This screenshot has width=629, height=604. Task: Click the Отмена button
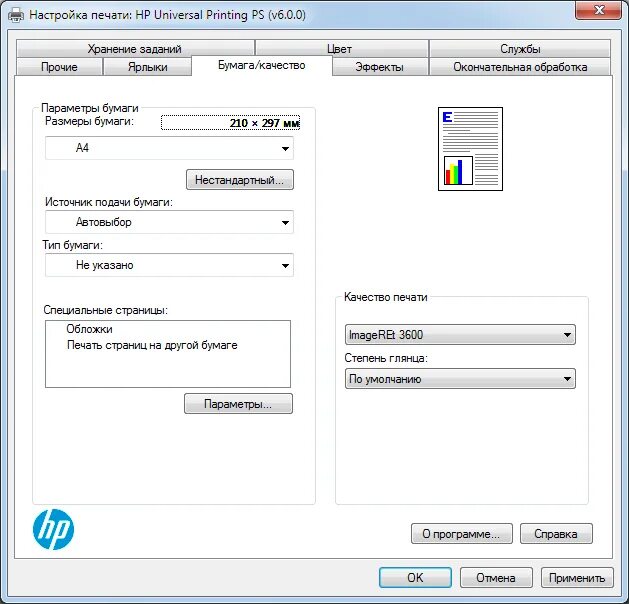coord(496,578)
